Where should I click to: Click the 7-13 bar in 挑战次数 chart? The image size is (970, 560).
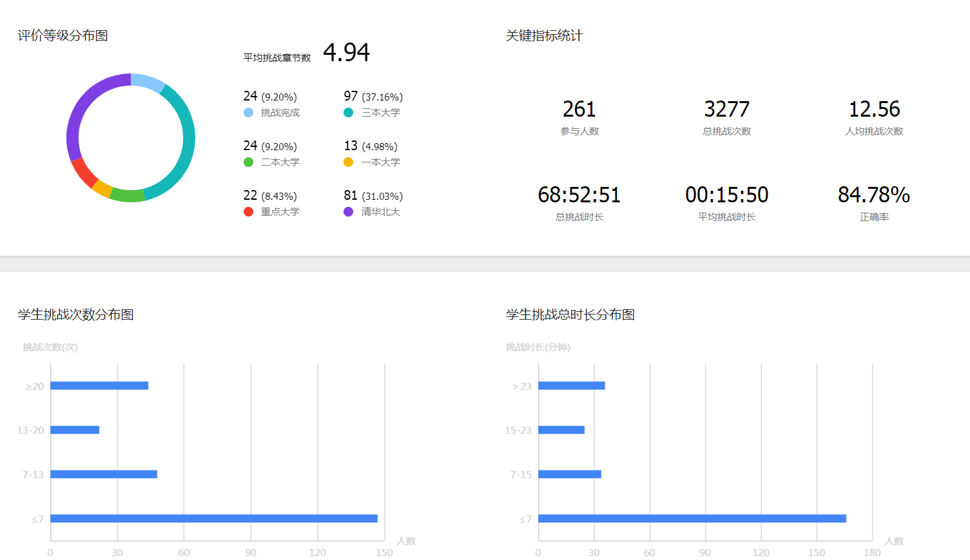click(x=104, y=474)
